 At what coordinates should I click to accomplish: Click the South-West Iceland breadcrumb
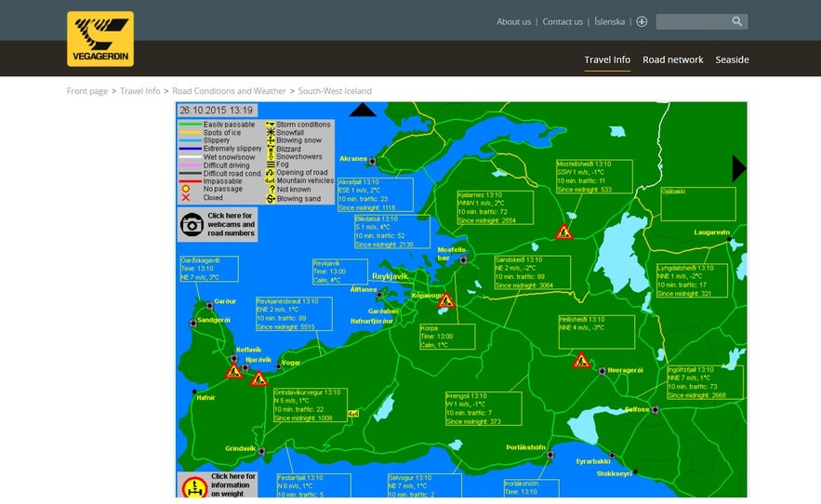pos(335,90)
